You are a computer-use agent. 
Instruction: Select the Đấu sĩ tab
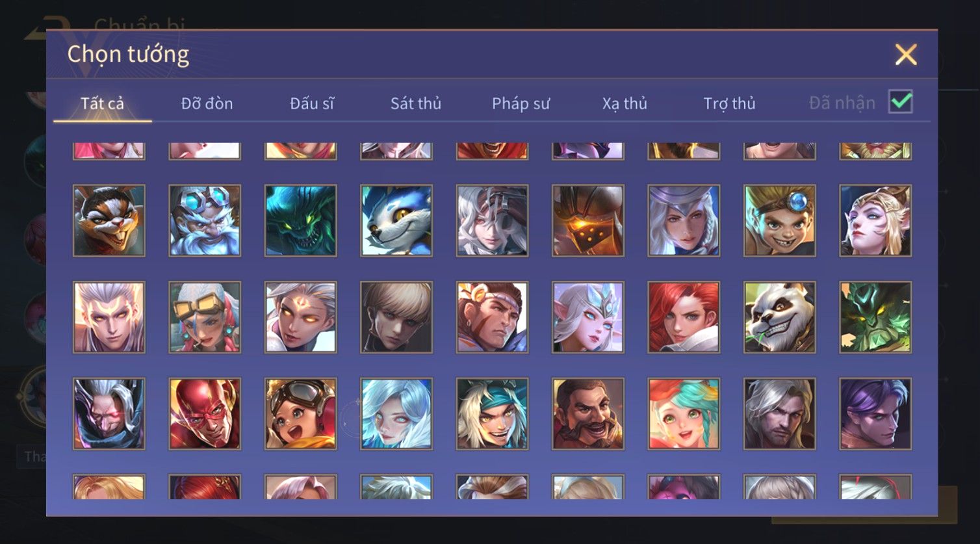click(312, 103)
